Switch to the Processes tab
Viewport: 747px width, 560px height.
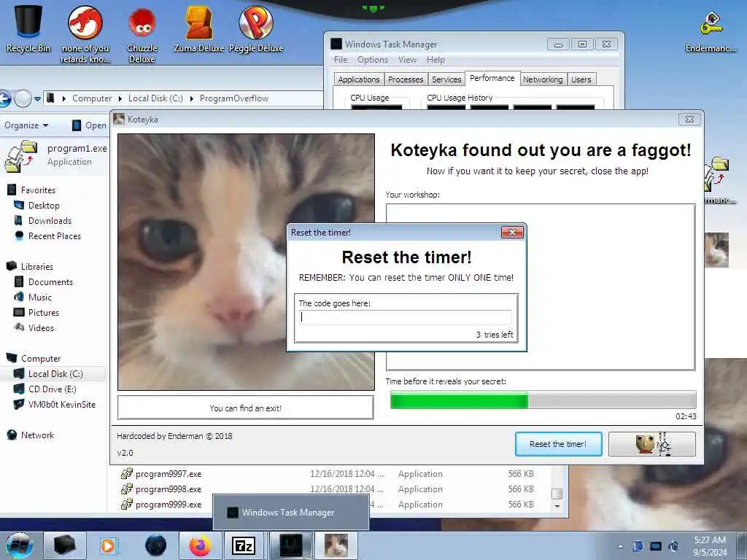(x=406, y=79)
